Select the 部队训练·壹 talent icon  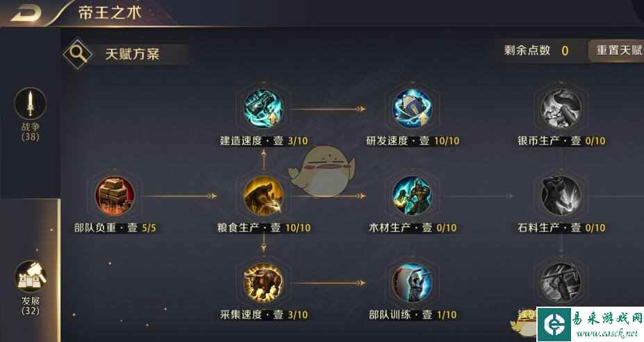tap(412, 283)
